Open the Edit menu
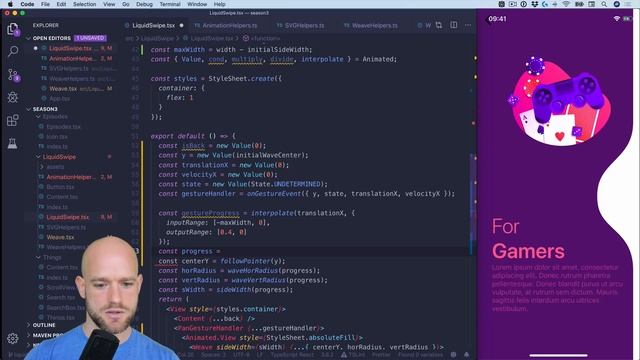 pyautogui.click(x=61, y=4)
